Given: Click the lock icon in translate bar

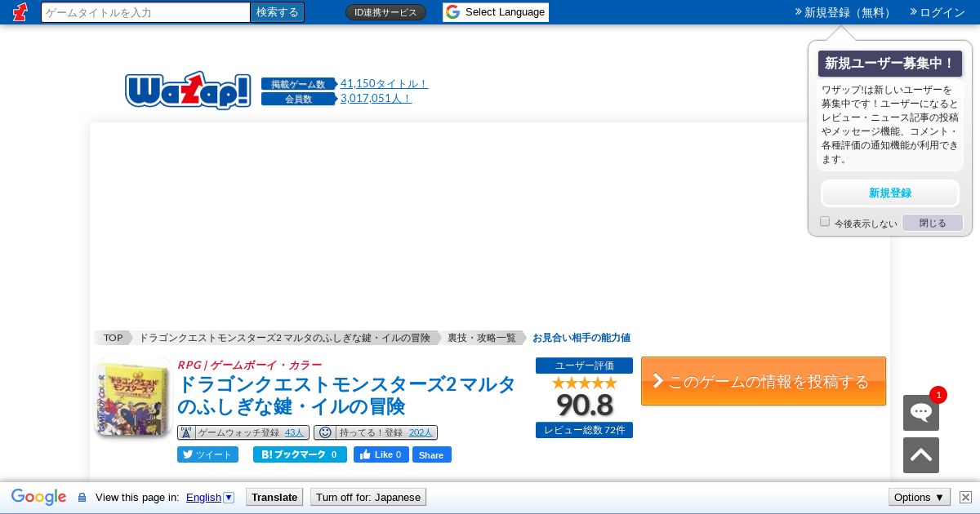Looking at the screenshot, I should coord(82,497).
